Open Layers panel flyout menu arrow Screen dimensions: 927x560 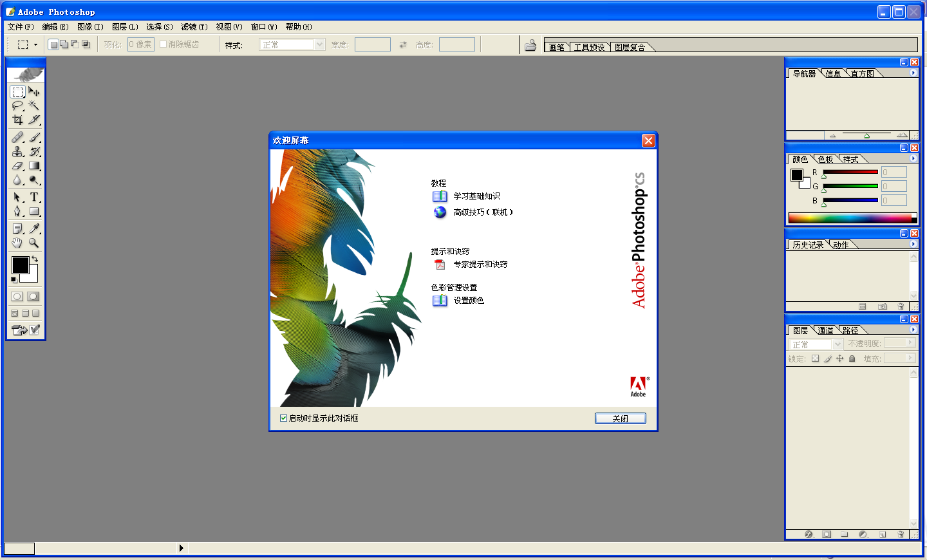tap(913, 330)
